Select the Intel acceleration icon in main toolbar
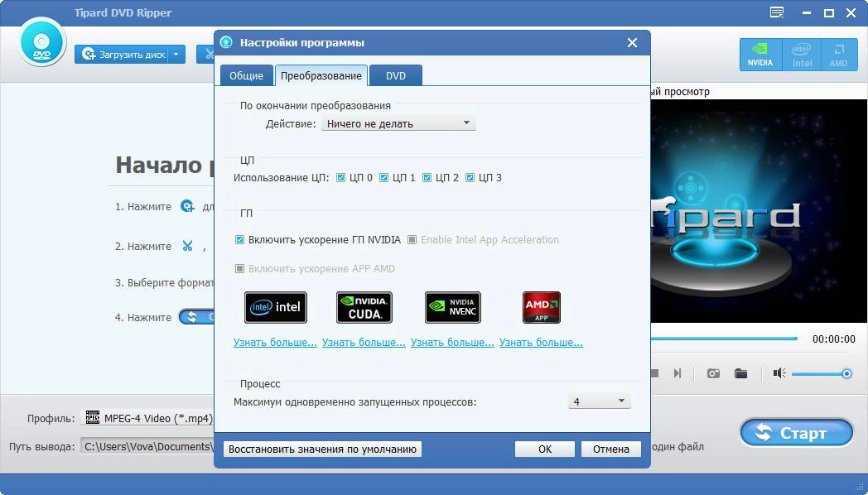This screenshot has height=495, width=868. [802, 54]
